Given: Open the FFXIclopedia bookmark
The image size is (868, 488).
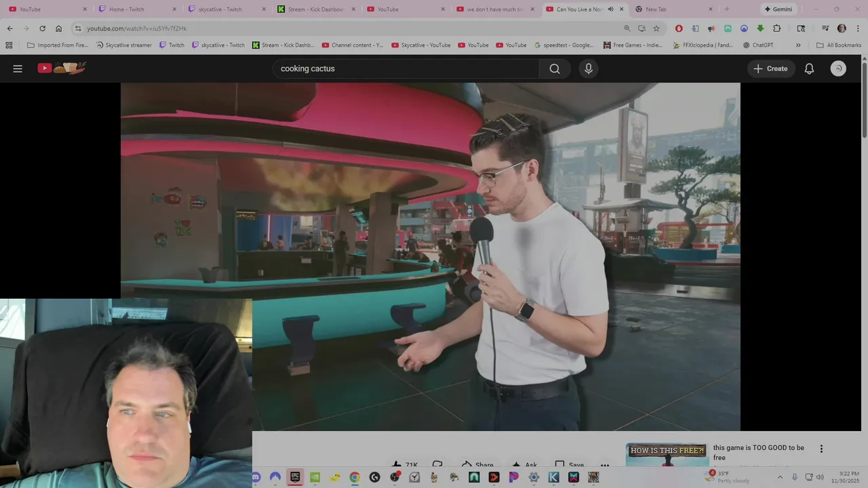Looking at the screenshot, I should (x=703, y=45).
